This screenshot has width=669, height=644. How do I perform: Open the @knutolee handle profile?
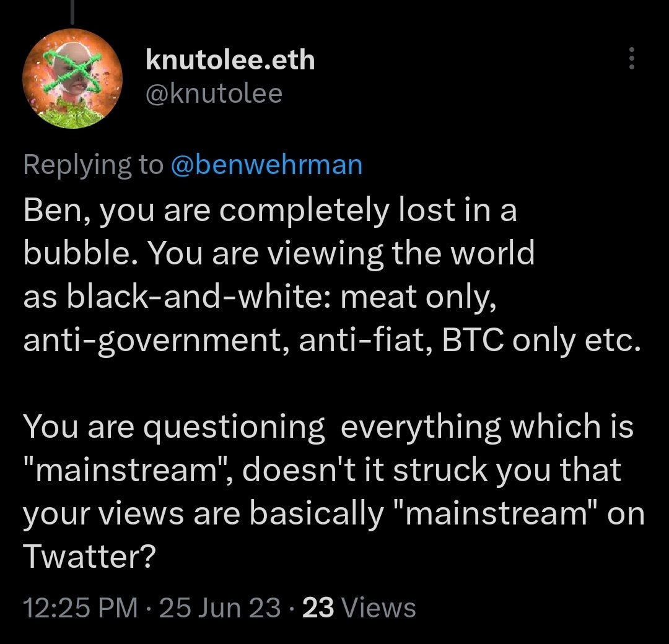pos(213,94)
